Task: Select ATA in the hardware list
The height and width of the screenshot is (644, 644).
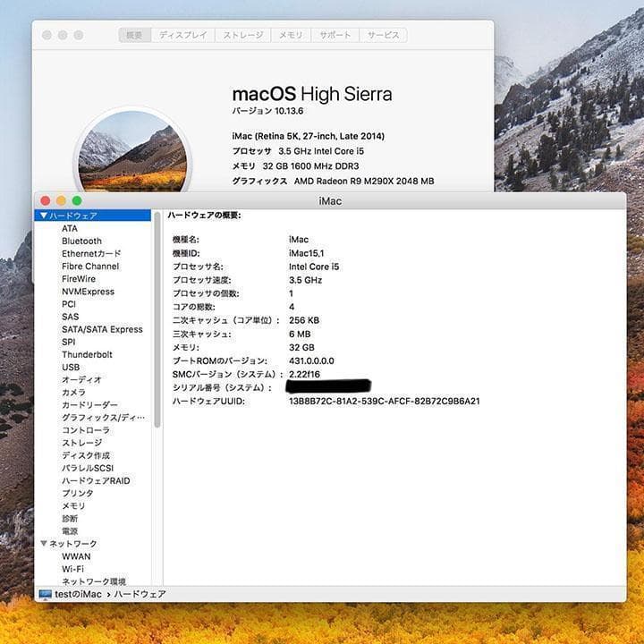Action: tap(70, 228)
